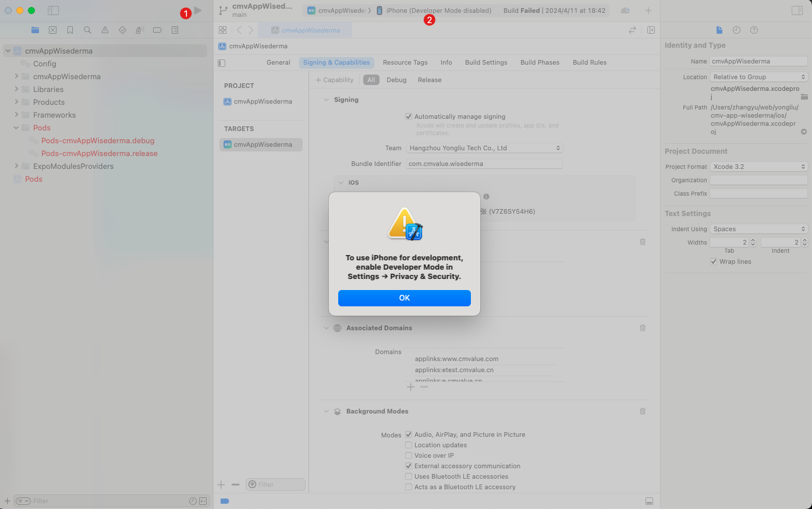Enable Uses Bluetooth LE accessories
This screenshot has width=812, height=509.
pos(409,476)
